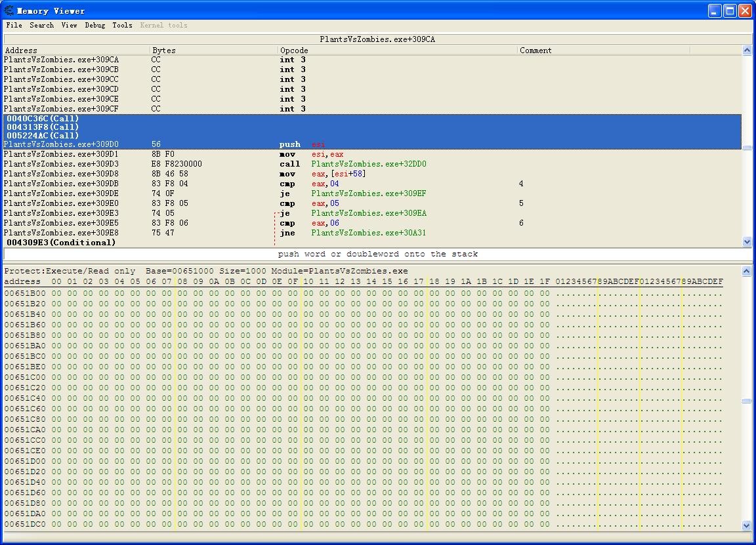Image resolution: width=756 pixels, height=545 pixels.
Task: Click the disassembler scroll down arrow
Action: click(x=746, y=242)
